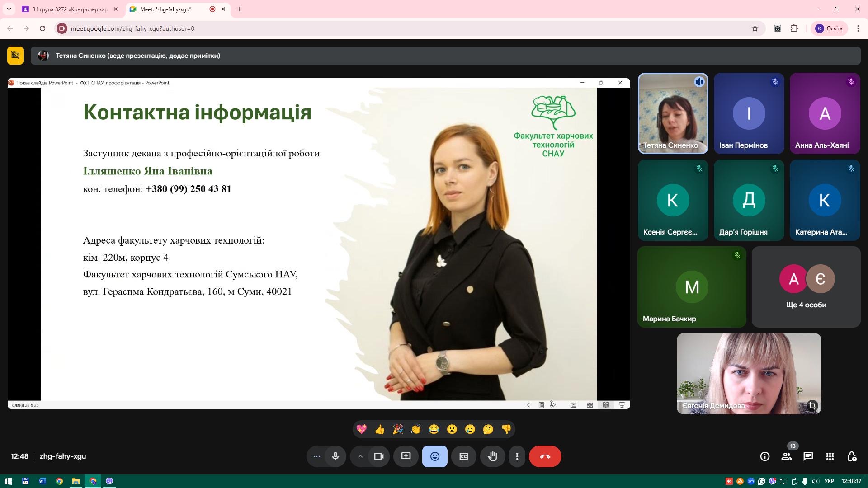Send the thumbs up reaction emoji
This screenshot has width=868, height=488.
coord(380,429)
